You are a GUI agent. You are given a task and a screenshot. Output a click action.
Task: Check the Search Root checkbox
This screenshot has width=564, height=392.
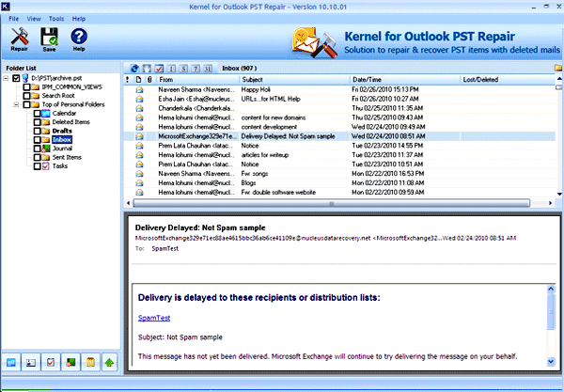coord(26,96)
